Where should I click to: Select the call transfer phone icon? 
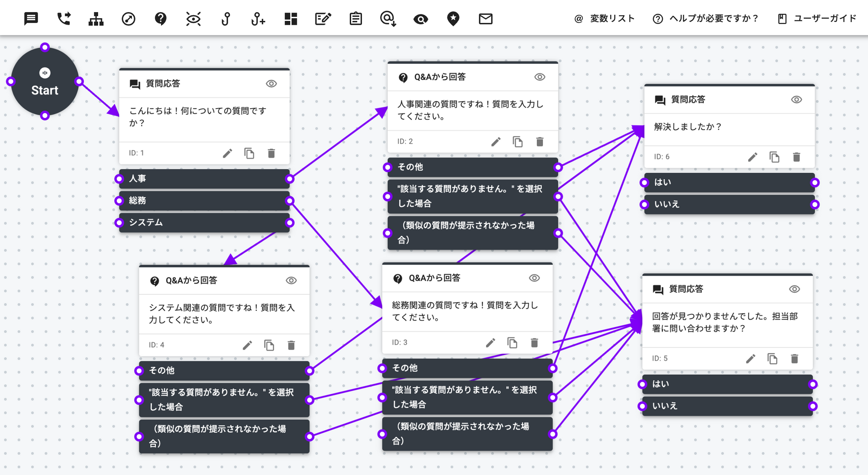point(63,19)
